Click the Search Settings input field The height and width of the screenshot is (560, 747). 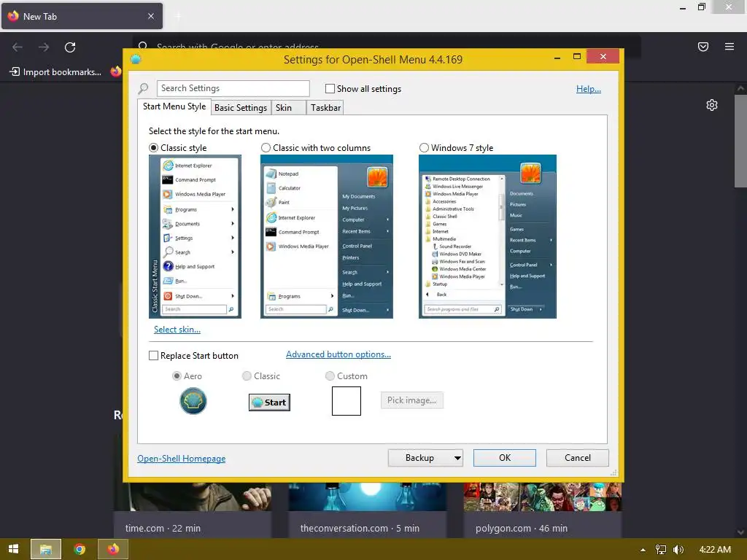[233, 88]
